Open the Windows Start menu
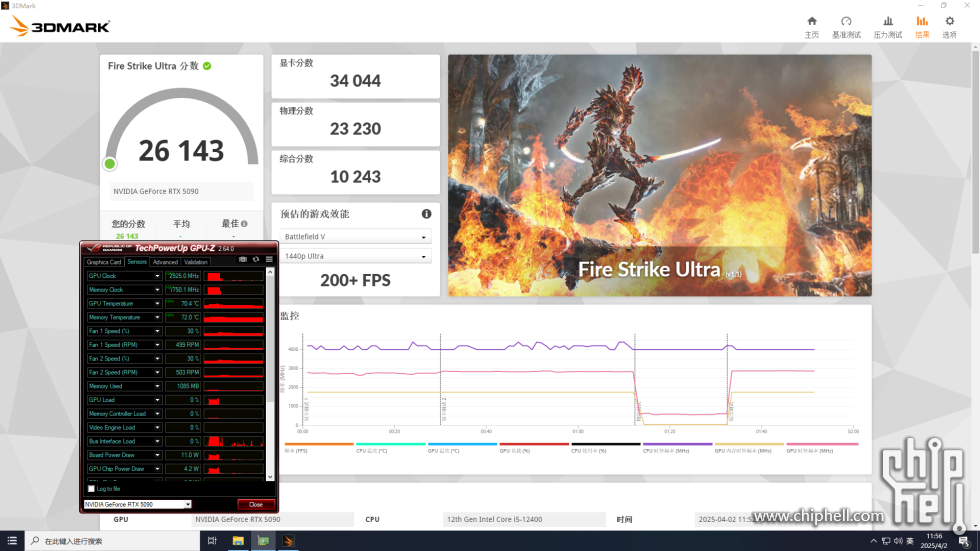This screenshot has width=980, height=551. point(12,541)
